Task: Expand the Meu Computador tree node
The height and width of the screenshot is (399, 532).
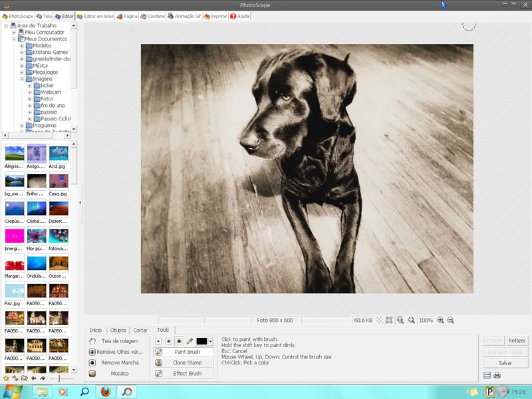Action: click(x=13, y=33)
